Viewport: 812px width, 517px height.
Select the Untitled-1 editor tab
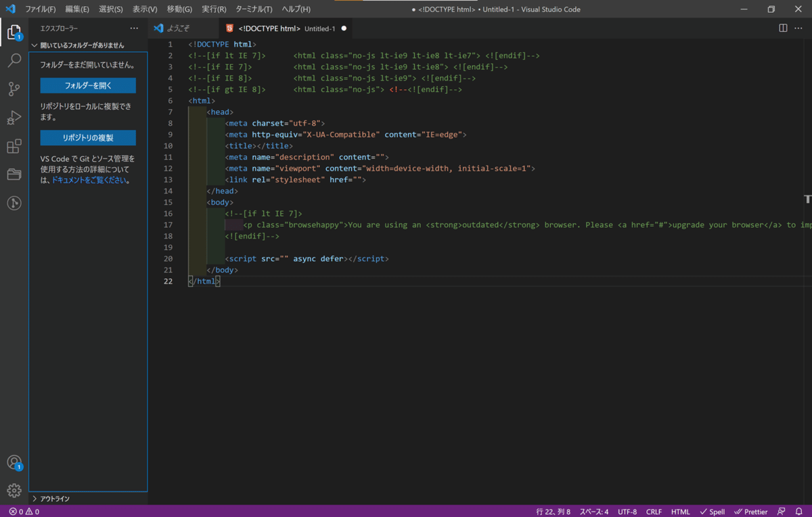pyautogui.click(x=287, y=28)
